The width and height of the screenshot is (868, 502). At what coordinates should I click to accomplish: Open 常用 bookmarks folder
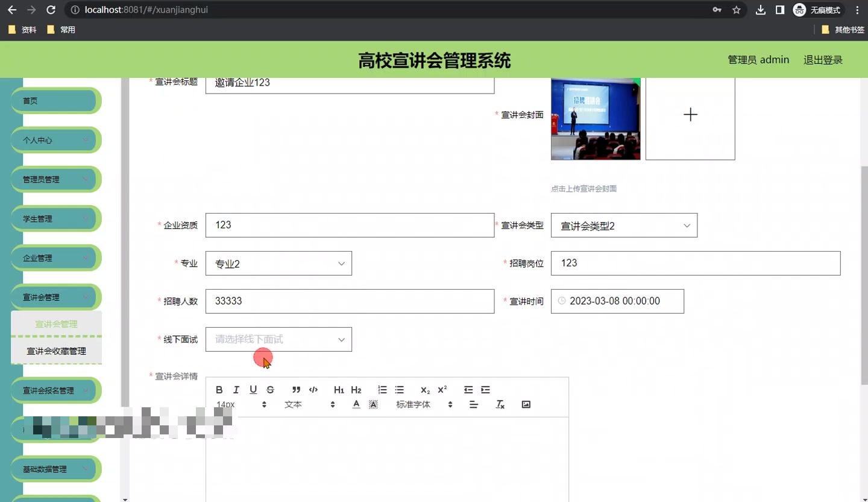tap(61, 30)
